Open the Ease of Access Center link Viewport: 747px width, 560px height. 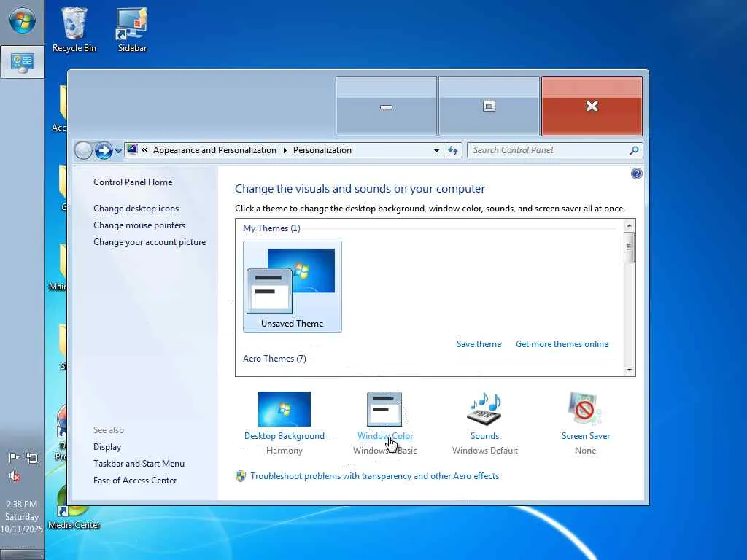pyautogui.click(x=135, y=481)
